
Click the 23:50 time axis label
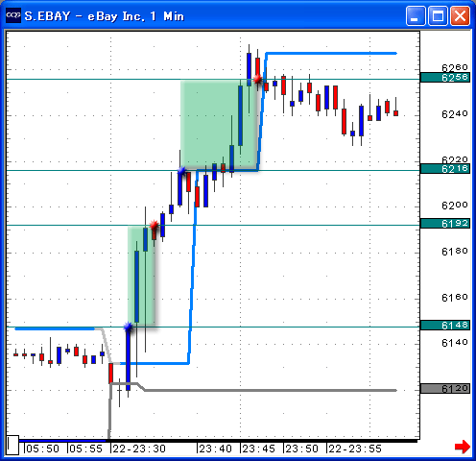point(301,449)
